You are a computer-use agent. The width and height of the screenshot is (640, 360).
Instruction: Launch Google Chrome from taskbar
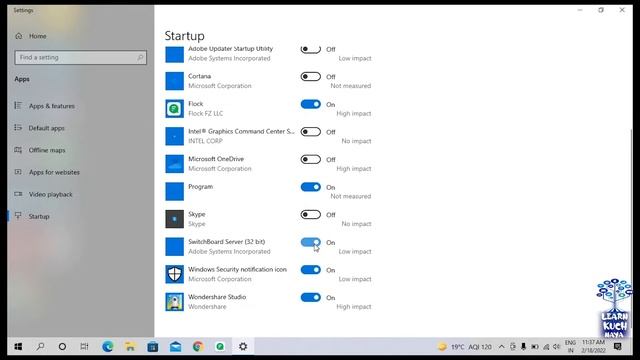(198, 347)
